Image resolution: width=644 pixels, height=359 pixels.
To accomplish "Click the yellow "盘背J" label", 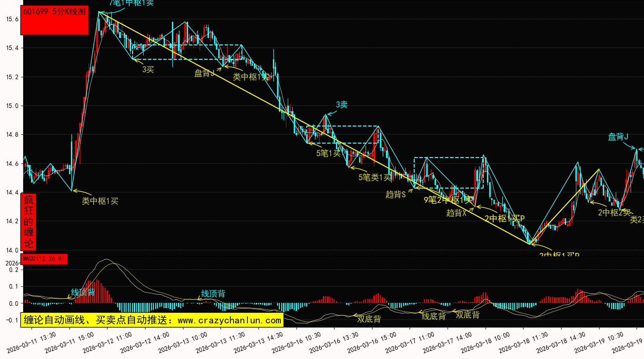I will point(204,73).
